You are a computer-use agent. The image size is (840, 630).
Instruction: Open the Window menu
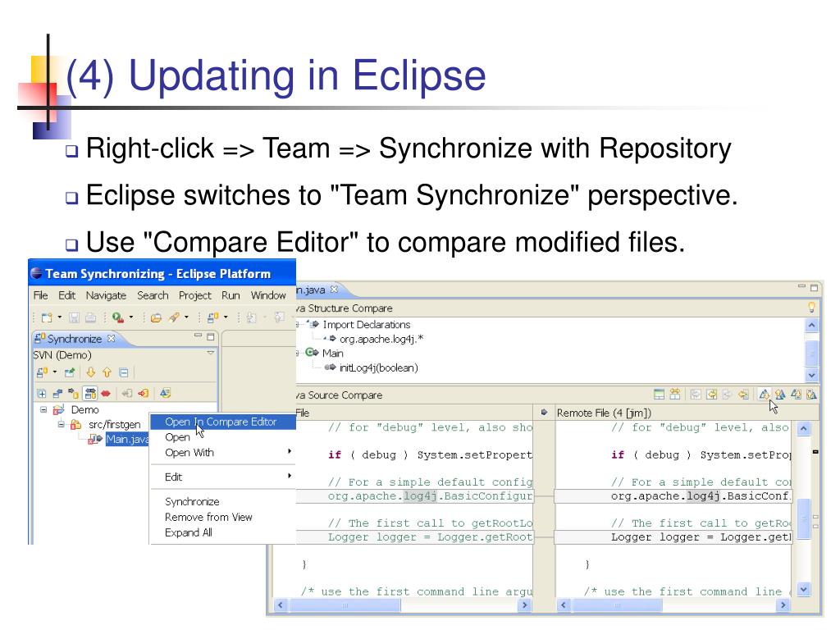click(268, 295)
